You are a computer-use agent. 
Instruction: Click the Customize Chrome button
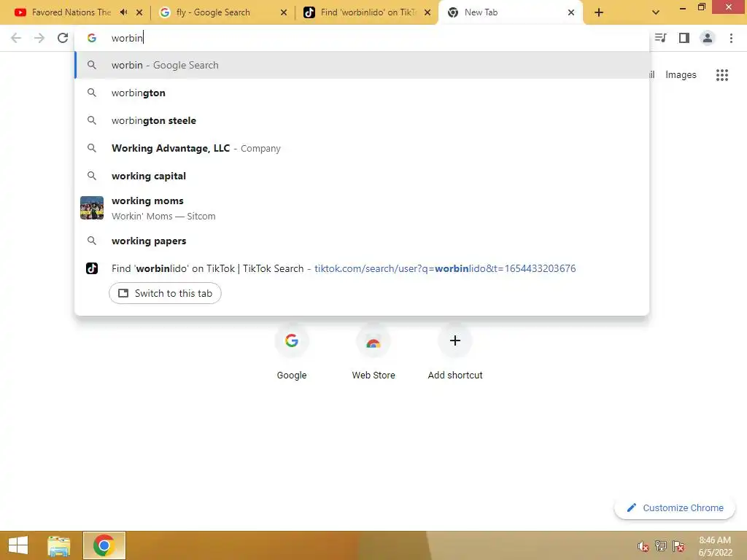[675, 508]
